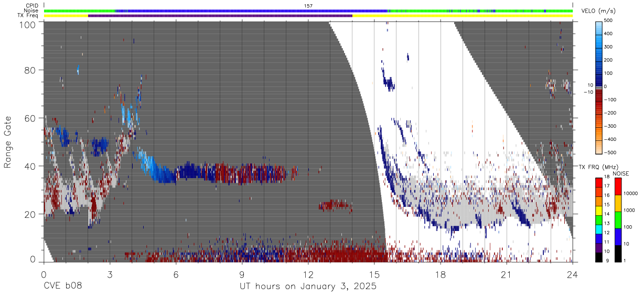The width and height of the screenshot is (644, 297).
Task: Click the y-axis tick label '60'
Action: (x=30, y=118)
